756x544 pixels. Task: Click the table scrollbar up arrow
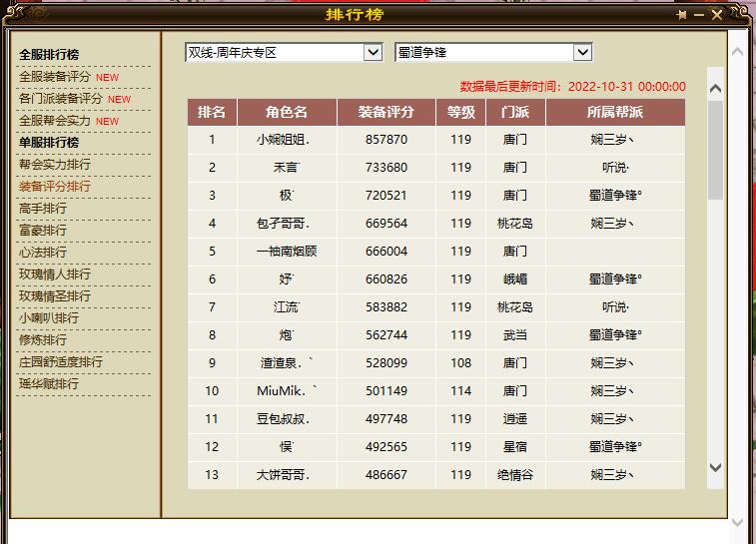(x=715, y=88)
